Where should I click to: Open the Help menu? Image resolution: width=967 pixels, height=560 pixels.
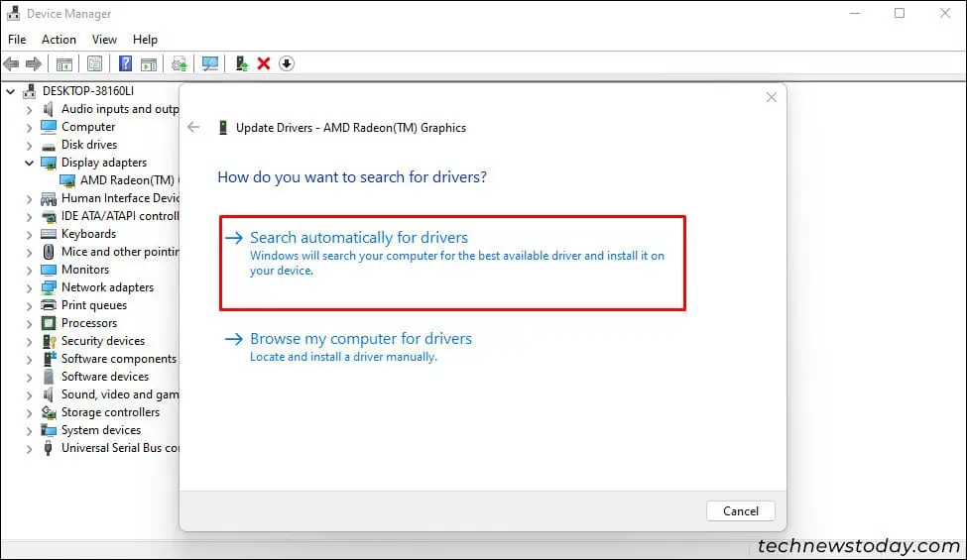145,40
